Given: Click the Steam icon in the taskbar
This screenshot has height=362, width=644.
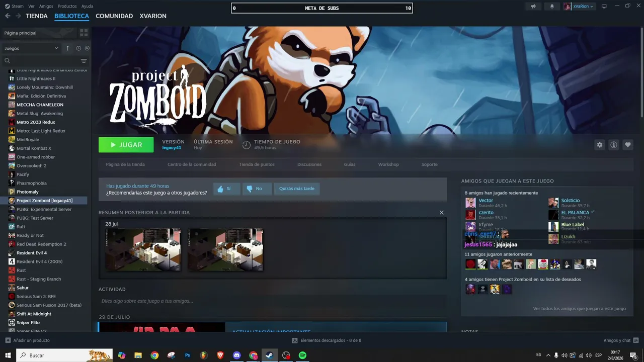Looking at the screenshot, I should coord(269,355).
